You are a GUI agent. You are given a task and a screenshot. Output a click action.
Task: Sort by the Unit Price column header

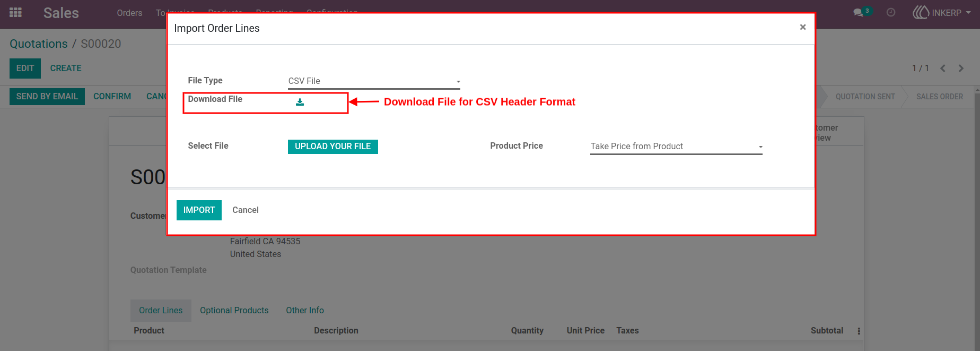click(x=585, y=331)
